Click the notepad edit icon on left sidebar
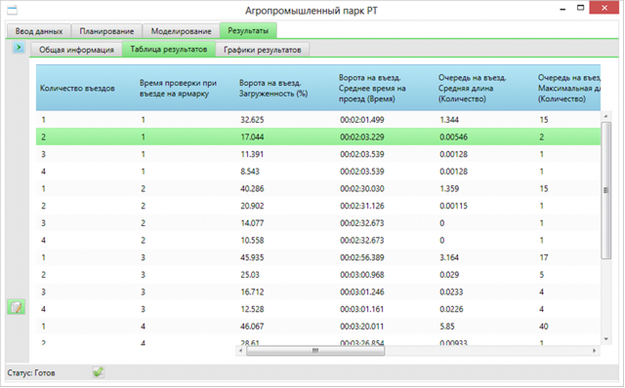 pos(16,307)
